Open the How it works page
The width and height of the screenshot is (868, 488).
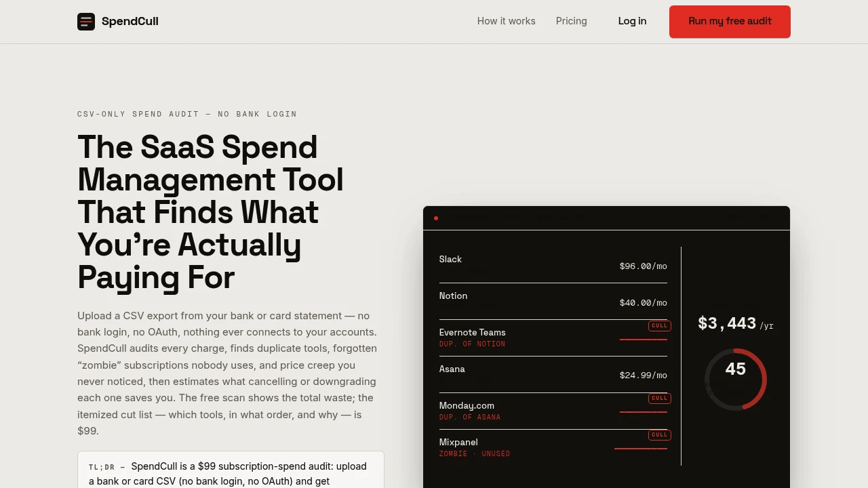pos(507,21)
